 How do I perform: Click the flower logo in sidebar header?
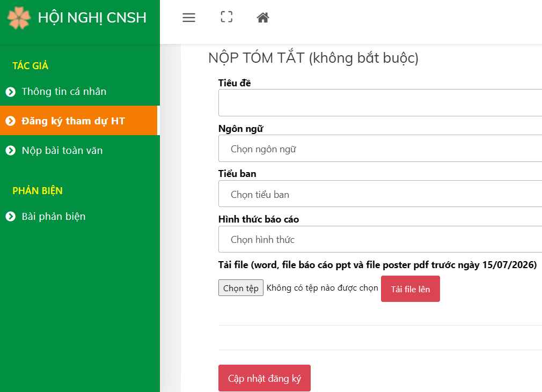[19, 18]
